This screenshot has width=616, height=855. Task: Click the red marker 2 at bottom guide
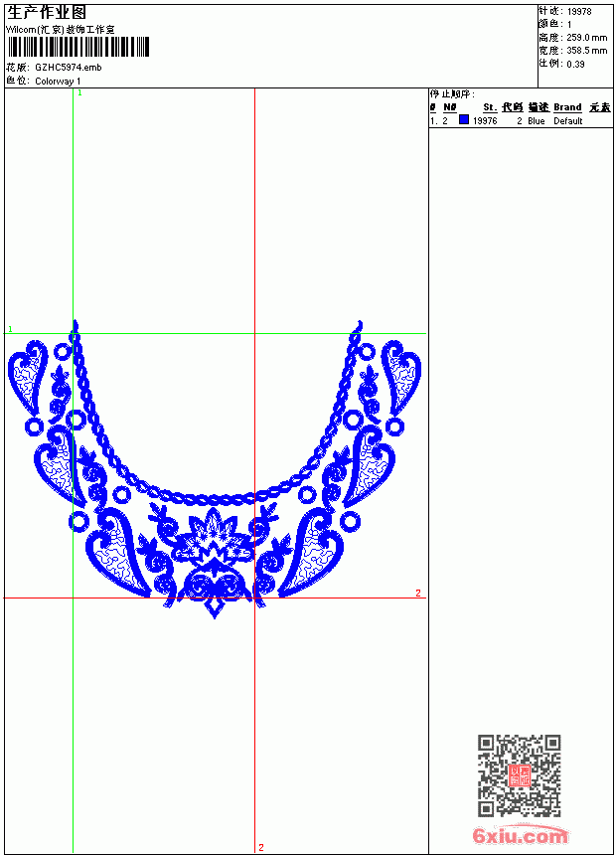[261, 847]
